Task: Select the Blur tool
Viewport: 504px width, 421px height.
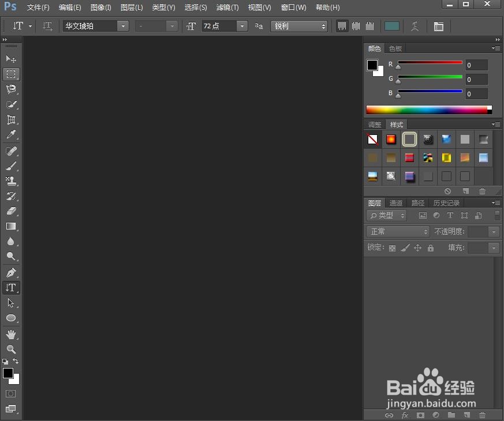Action: click(11, 241)
